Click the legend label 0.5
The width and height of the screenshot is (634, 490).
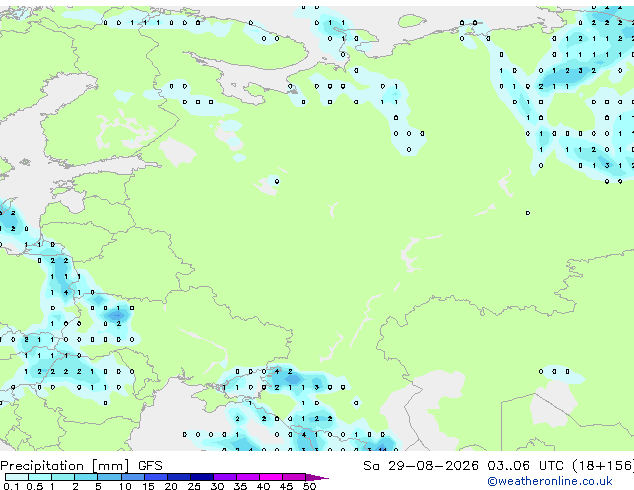tap(35, 486)
